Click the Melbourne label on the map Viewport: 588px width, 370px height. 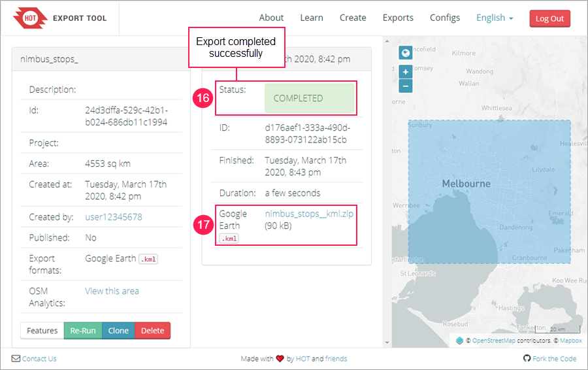pos(466,184)
